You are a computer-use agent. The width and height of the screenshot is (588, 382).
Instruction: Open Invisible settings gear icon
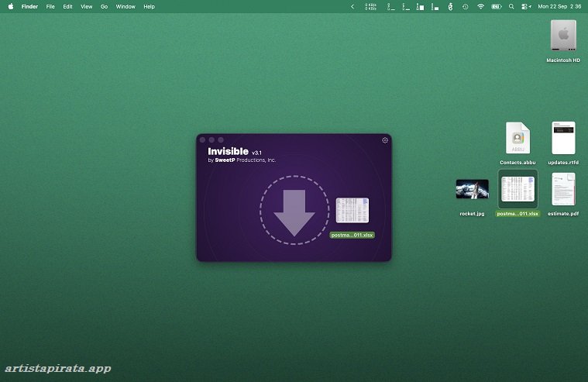coord(385,140)
